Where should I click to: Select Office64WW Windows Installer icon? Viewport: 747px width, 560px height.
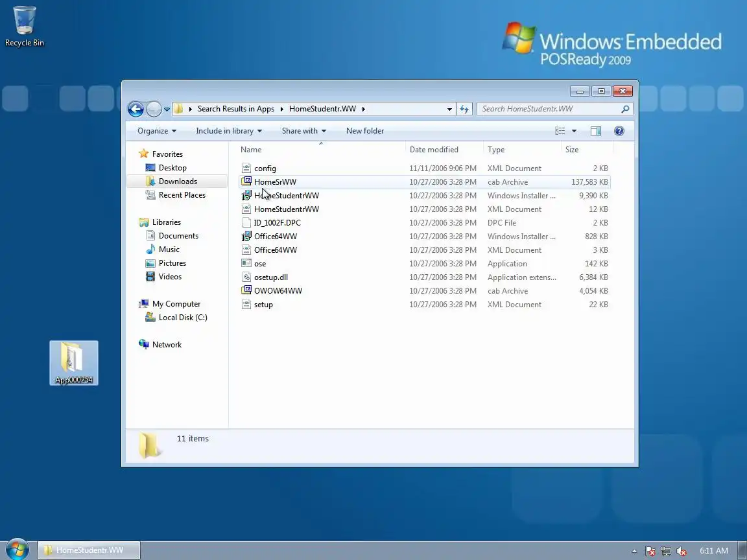(x=246, y=236)
